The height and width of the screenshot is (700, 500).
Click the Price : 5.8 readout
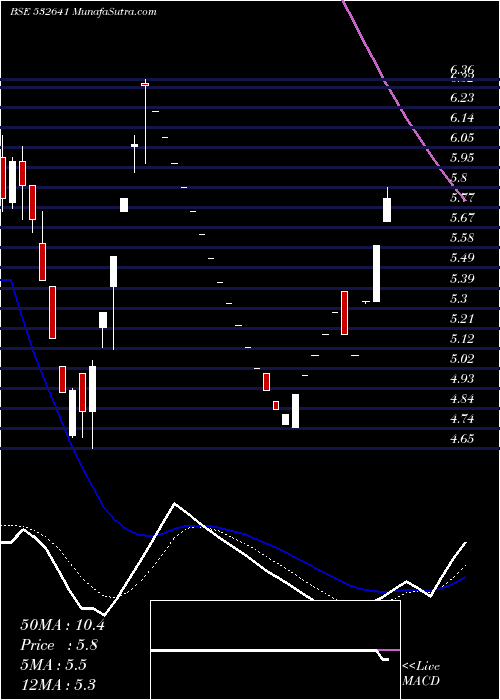pyautogui.click(x=59, y=645)
